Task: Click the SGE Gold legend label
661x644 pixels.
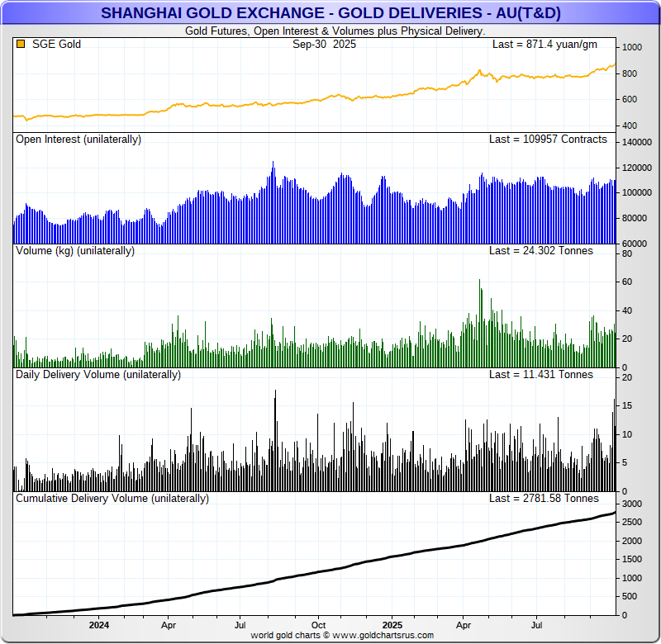Action: tap(56, 44)
